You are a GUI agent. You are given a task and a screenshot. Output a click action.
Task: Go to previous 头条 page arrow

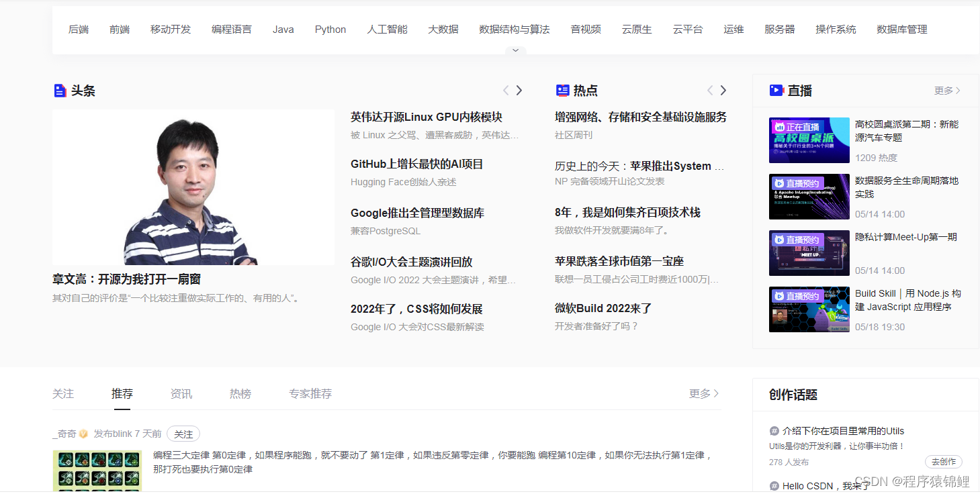tap(506, 91)
